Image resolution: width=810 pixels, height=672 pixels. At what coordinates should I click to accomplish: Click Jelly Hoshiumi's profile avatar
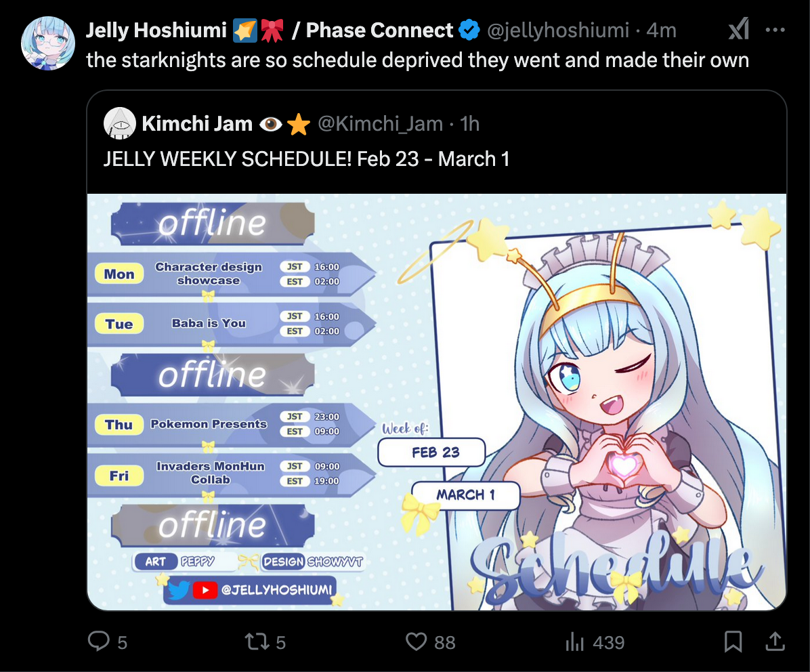click(x=48, y=43)
